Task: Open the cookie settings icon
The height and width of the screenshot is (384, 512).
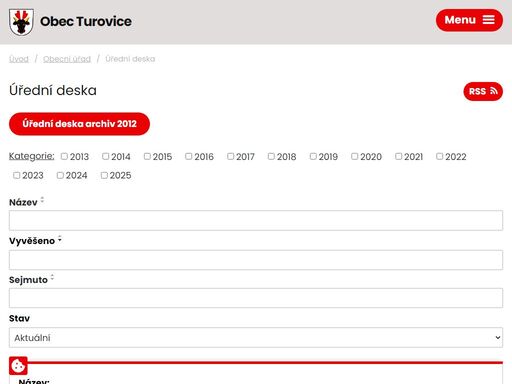Action: [x=18, y=366]
